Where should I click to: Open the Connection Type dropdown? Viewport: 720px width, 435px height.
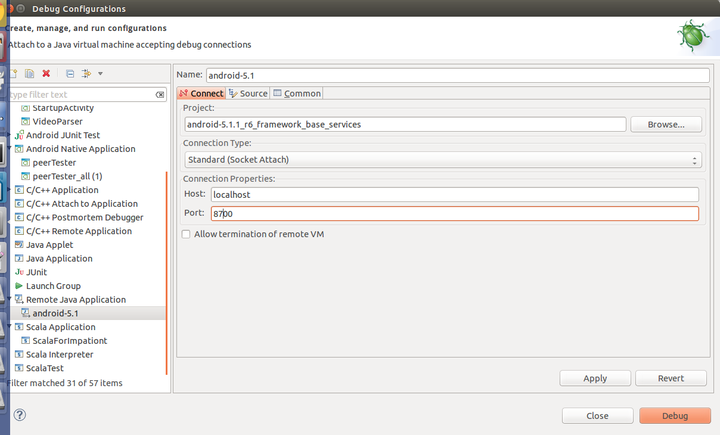click(442, 160)
